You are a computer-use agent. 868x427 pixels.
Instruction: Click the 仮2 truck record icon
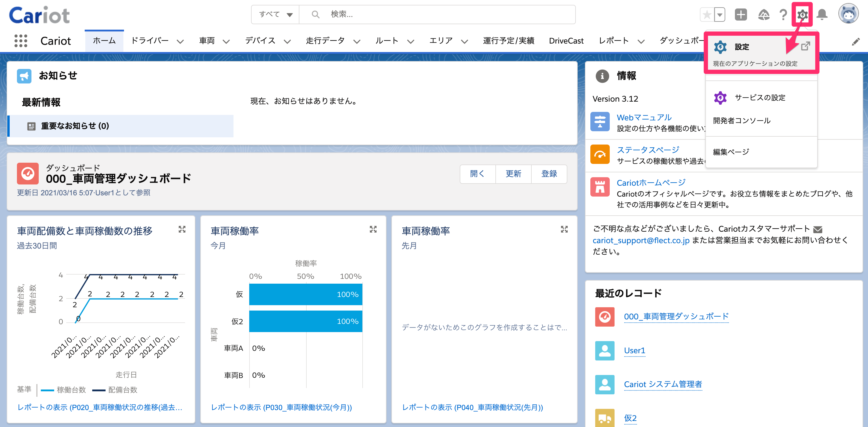pyautogui.click(x=605, y=418)
